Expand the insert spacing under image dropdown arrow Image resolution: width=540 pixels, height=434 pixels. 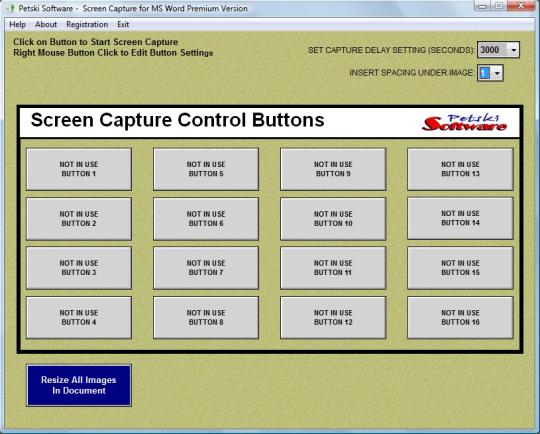tap(497, 73)
